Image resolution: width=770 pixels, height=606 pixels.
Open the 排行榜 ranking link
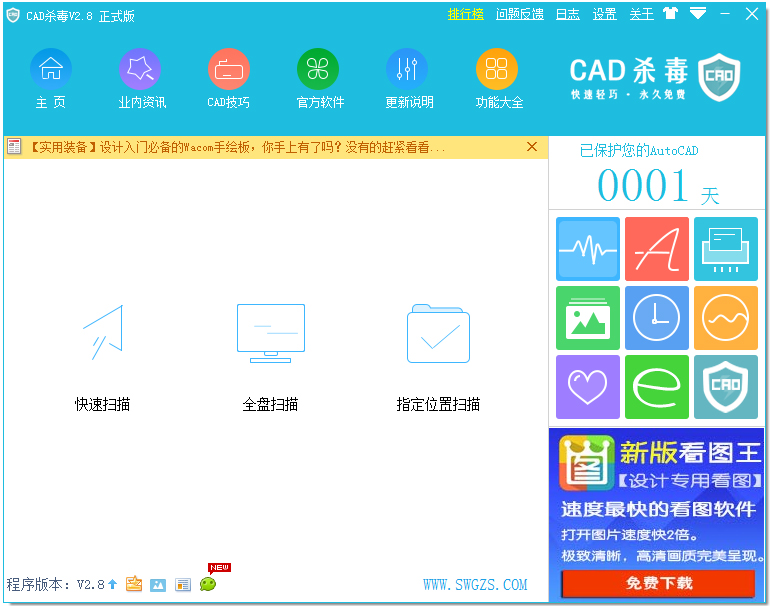(465, 14)
